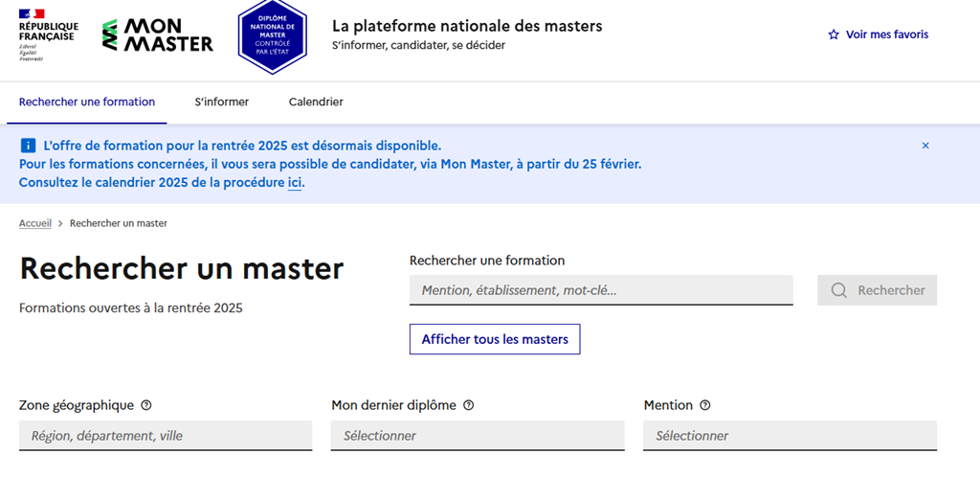The height and width of the screenshot is (477, 980).
Task: Open the Mon Master logo homepage
Action: (158, 35)
